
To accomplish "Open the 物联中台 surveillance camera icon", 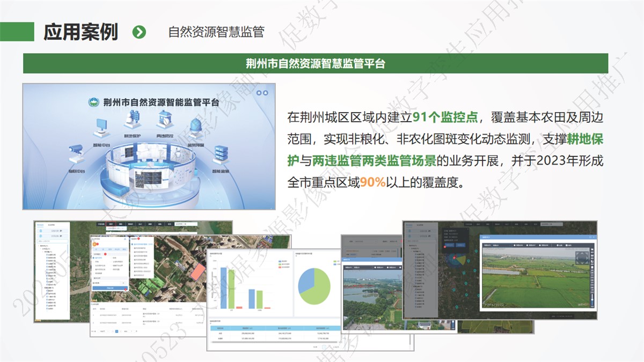I will point(76,154).
